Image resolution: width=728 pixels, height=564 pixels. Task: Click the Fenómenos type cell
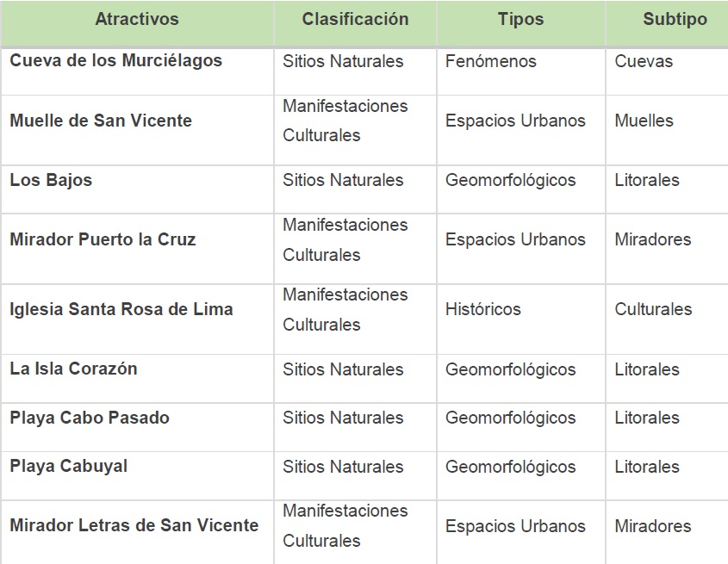491,61
